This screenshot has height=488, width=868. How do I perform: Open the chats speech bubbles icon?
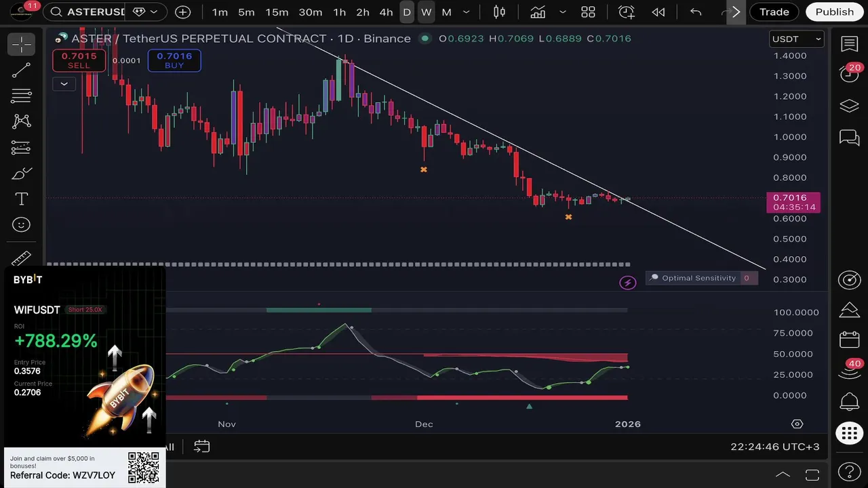(x=850, y=138)
